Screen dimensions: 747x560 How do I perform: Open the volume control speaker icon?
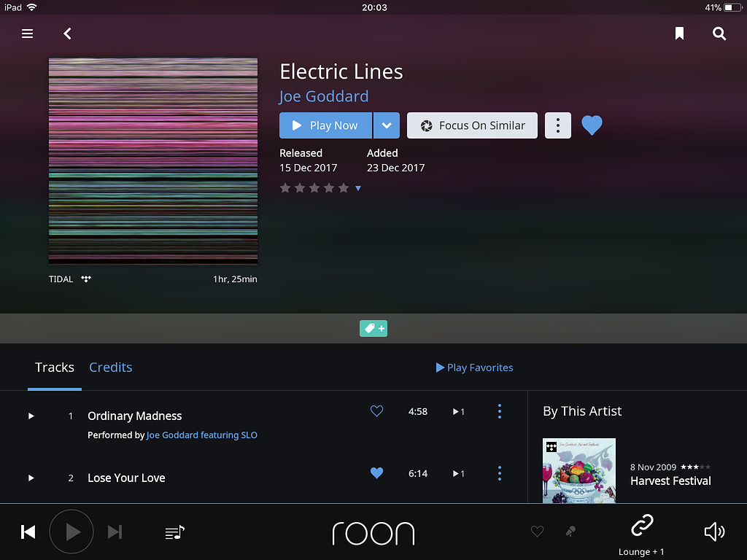tap(714, 532)
